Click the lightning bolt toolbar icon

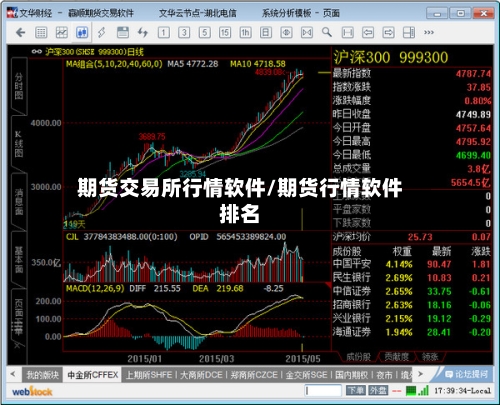click(102, 33)
